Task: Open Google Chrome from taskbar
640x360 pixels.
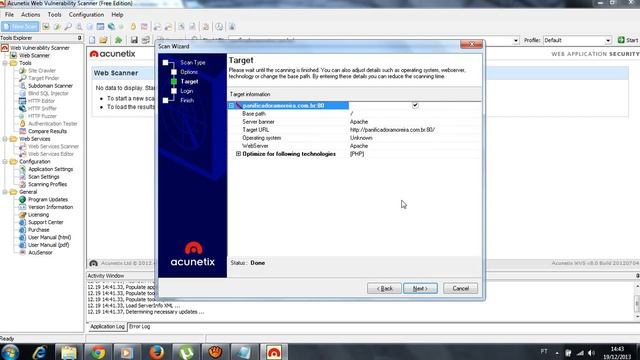Action: pyautogui.click(x=98, y=352)
